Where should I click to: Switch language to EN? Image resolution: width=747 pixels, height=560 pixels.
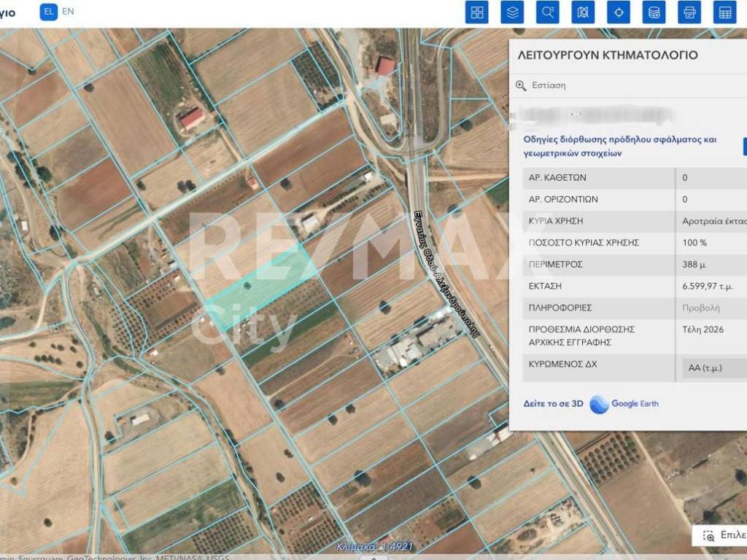[68, 12]
